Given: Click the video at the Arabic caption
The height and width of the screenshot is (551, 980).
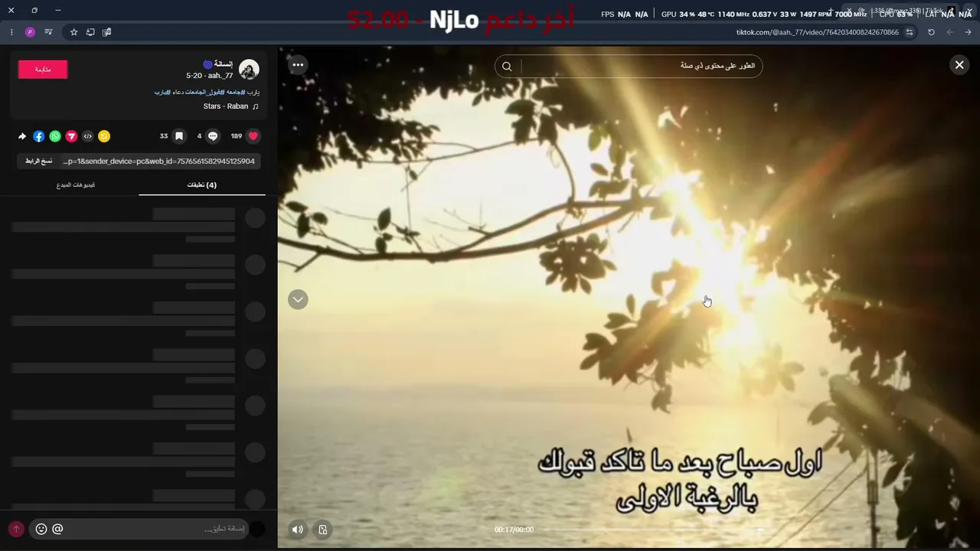Looking at the screenshot, I should (680, 481).
